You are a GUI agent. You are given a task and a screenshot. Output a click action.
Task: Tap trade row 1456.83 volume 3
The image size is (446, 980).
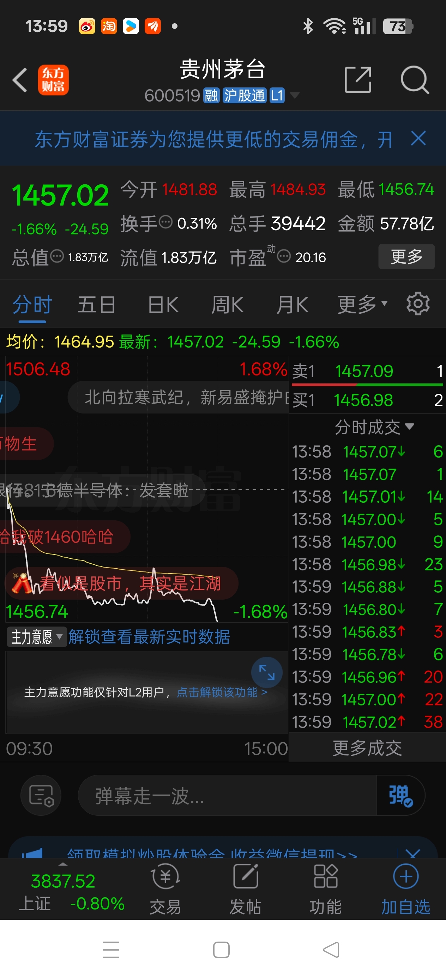click(367, 632)
